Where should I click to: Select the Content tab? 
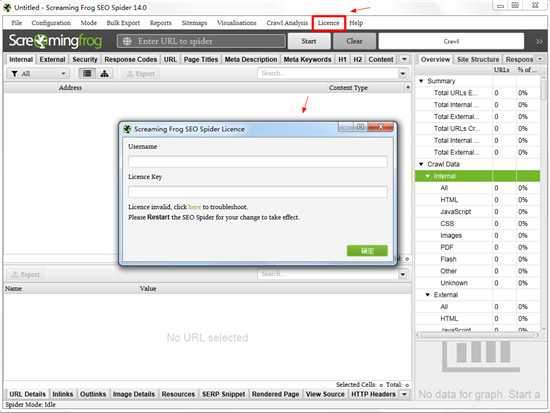[381, 59]
